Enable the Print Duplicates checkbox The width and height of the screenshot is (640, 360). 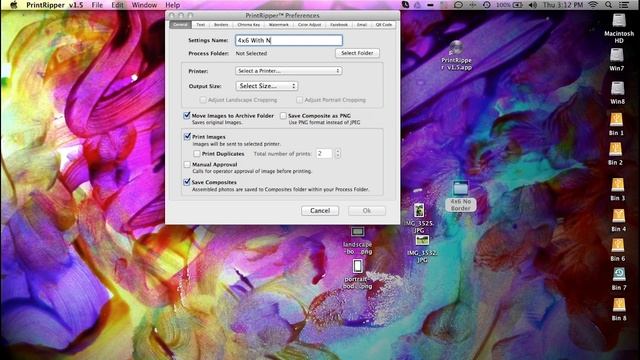tap(197, 154)
